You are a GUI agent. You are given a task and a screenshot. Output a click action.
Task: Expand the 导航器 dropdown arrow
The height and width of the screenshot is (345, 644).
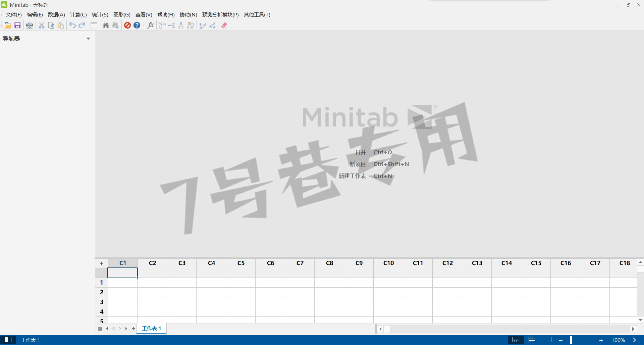(x=88, y=39)
